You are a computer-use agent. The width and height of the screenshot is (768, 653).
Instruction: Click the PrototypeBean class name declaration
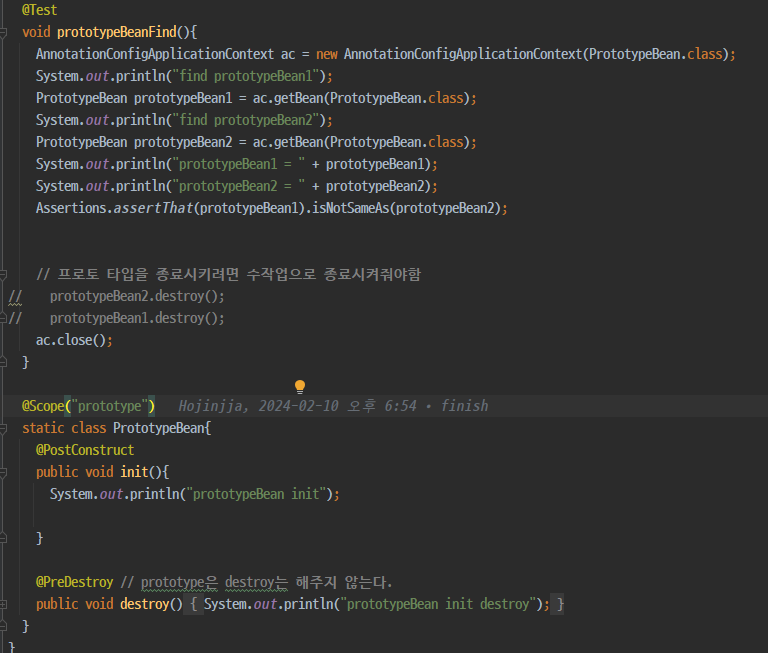click(159, 428)
